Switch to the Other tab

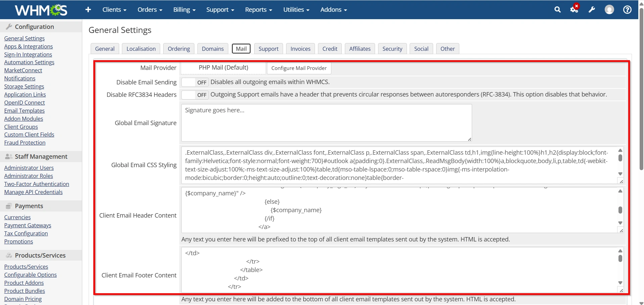[448, 49]
